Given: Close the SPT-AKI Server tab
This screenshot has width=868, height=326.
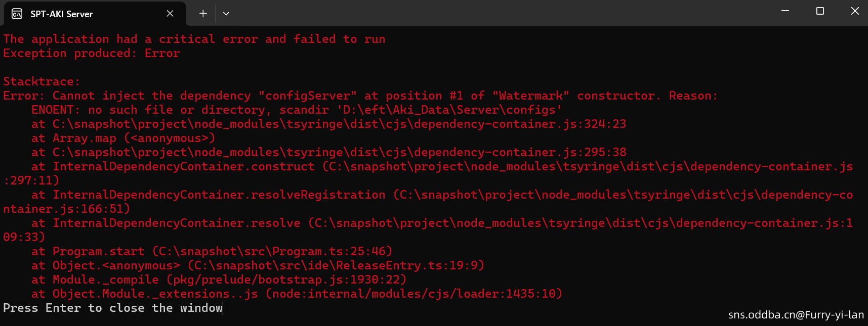Looking at the screenshot, I should (x=170, y=14).
